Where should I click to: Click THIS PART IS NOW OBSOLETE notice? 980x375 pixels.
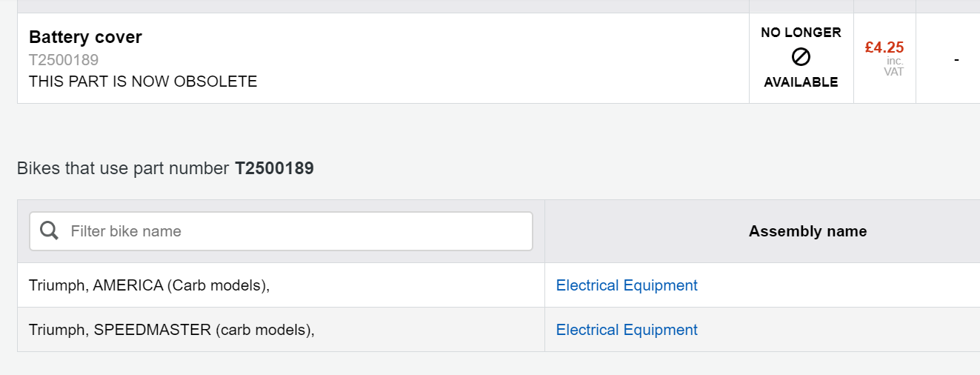pos(143,82)
